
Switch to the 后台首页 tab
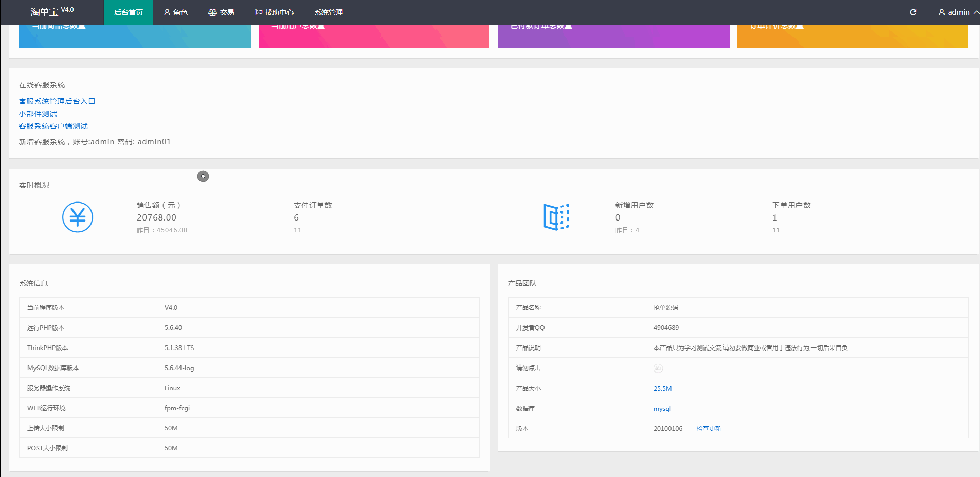click(129, 12)
